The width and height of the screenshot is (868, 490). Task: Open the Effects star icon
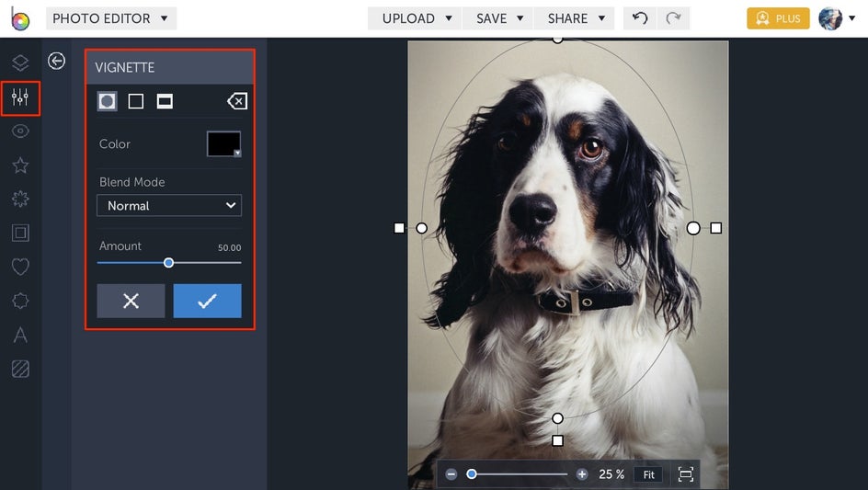point(20,165)
